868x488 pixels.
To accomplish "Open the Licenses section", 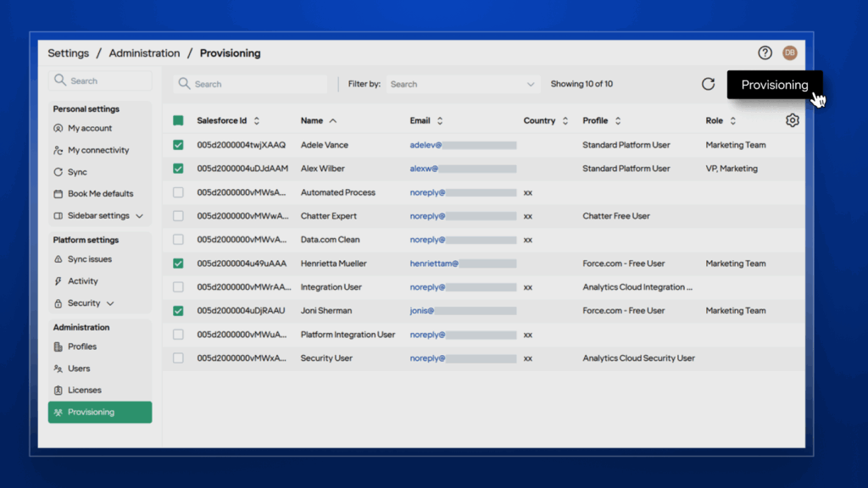I will pos(83,390).
